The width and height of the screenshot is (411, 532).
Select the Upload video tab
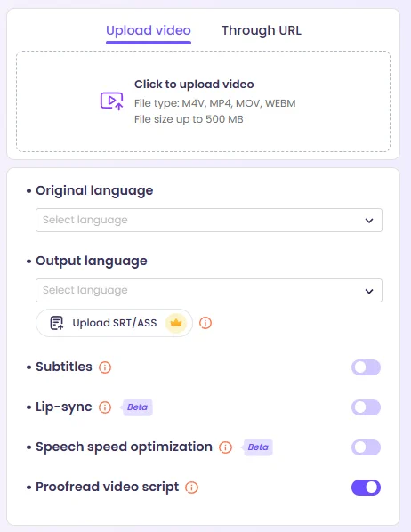click(x=149, y=31)
